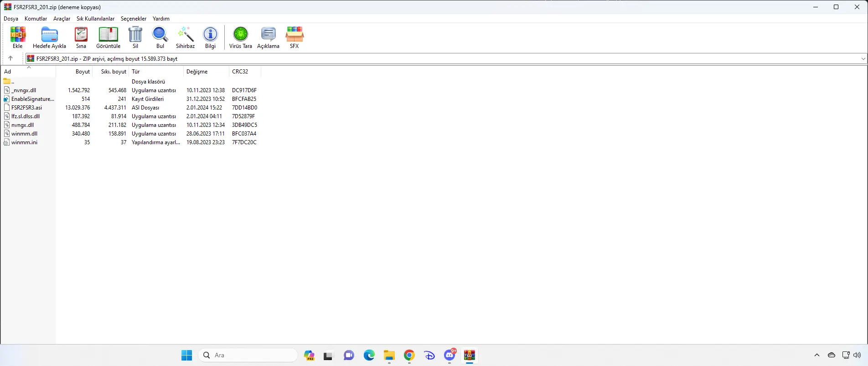Expand the archive path dropdown arrow

[x=863, y=58]
